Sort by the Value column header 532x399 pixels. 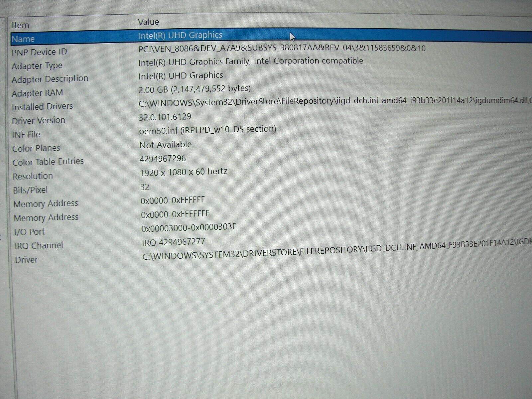click(x=148, y=22)
